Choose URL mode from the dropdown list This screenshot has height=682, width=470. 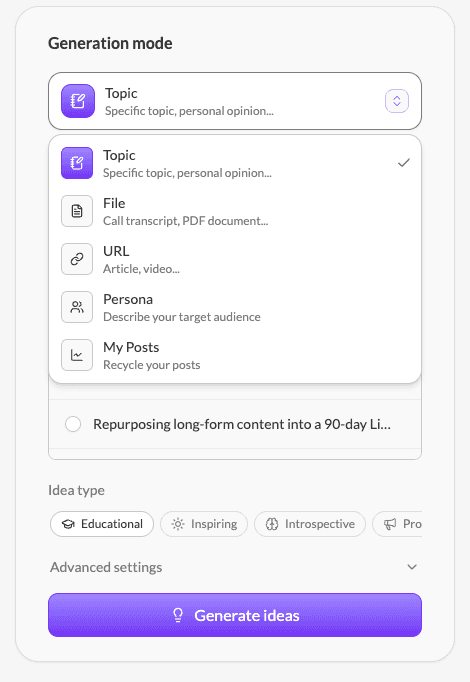[x=235, y=259]
